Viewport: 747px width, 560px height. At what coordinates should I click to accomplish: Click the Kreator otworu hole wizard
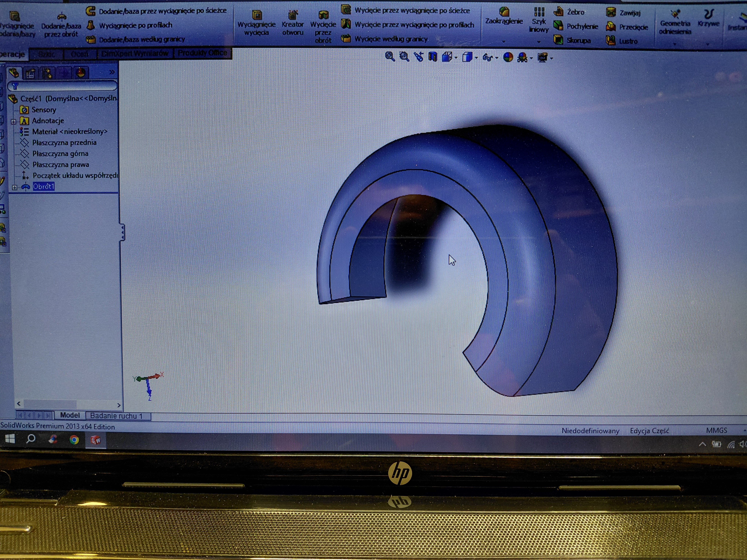coord(292,23)
